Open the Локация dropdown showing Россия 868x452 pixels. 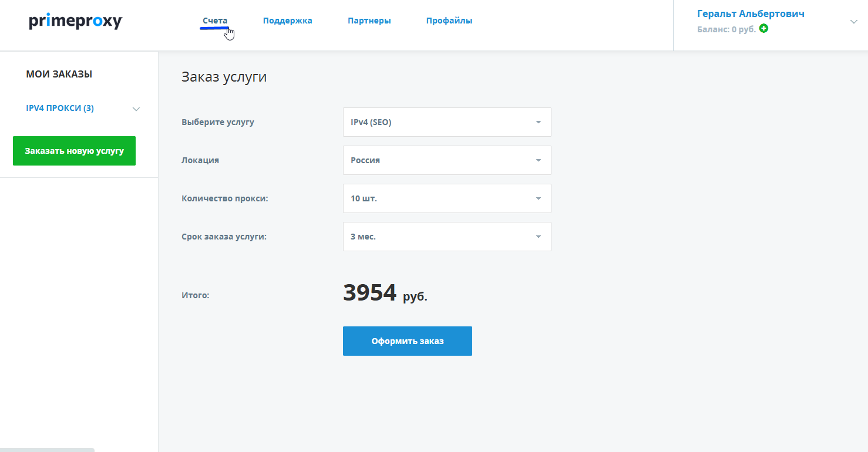(x=447, y=160)
